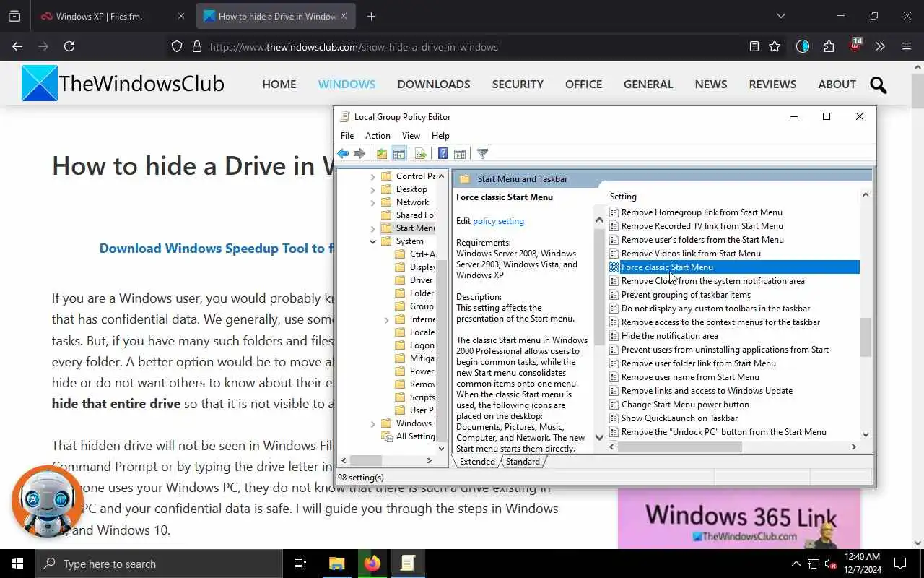
Task: Open REVIEWS in site navigation
Action: (772, 84)
